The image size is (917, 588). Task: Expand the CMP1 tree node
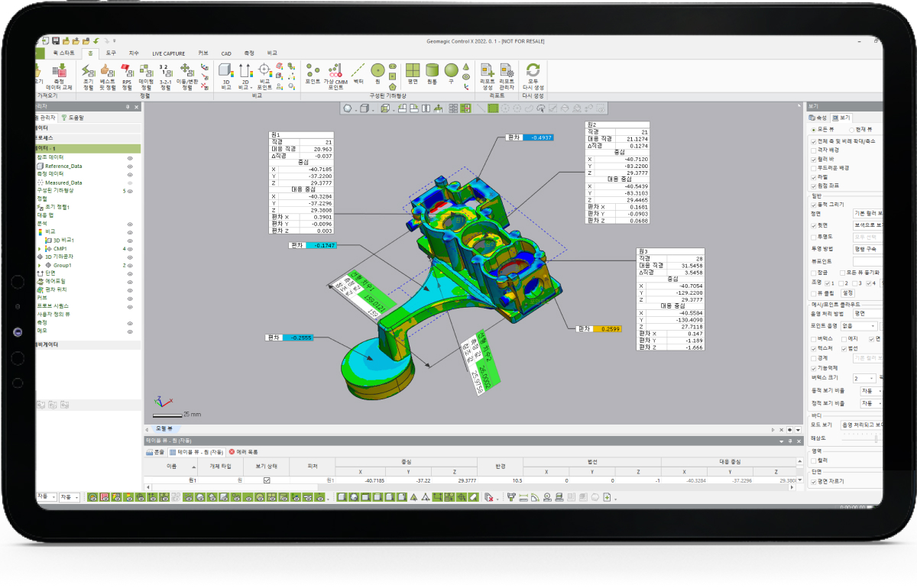pyautogui.click(x=39, y=248)
